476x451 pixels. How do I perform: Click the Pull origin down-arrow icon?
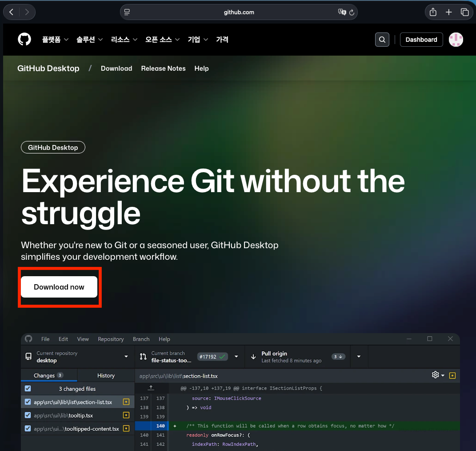pos(253,357)
